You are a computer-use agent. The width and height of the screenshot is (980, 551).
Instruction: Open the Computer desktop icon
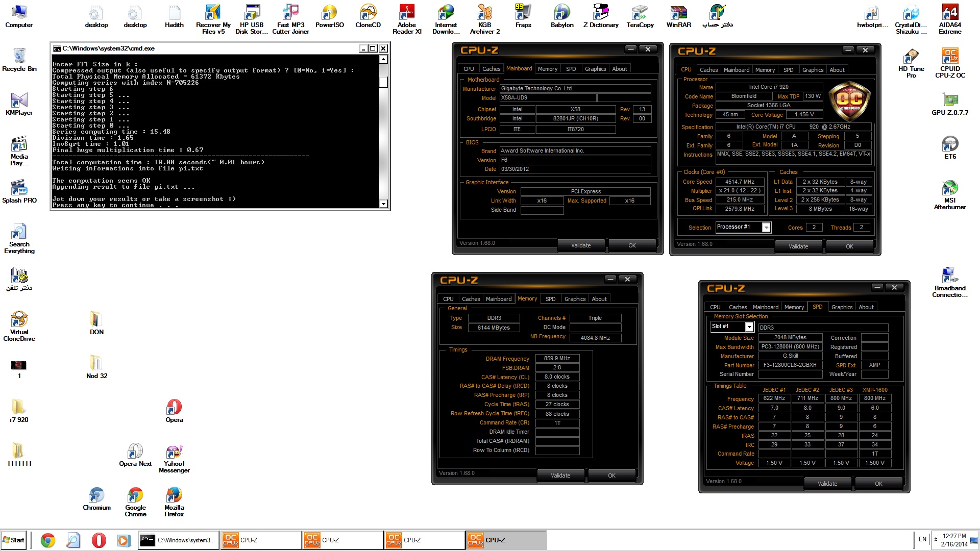[x=19, y=16]
